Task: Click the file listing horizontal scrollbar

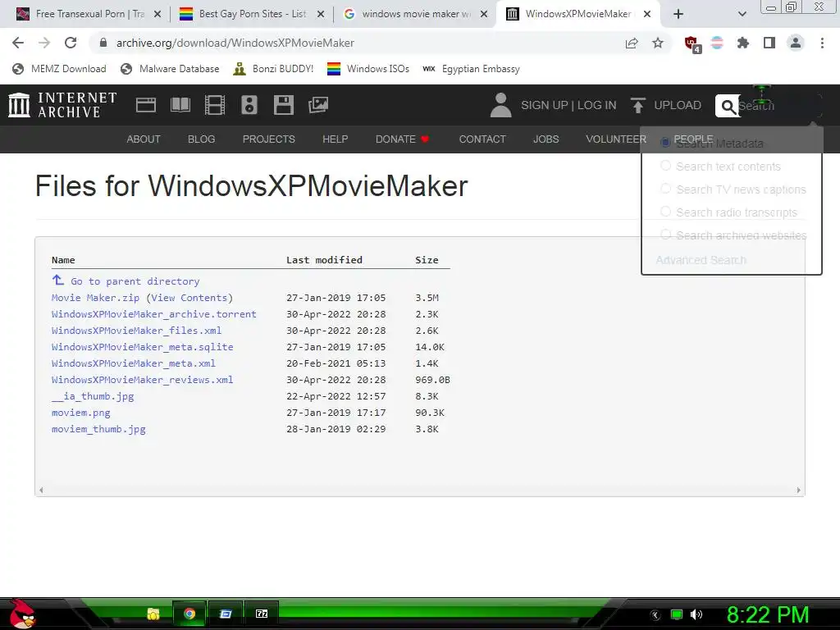Action: pyautogui.click(x=419, y=491)
